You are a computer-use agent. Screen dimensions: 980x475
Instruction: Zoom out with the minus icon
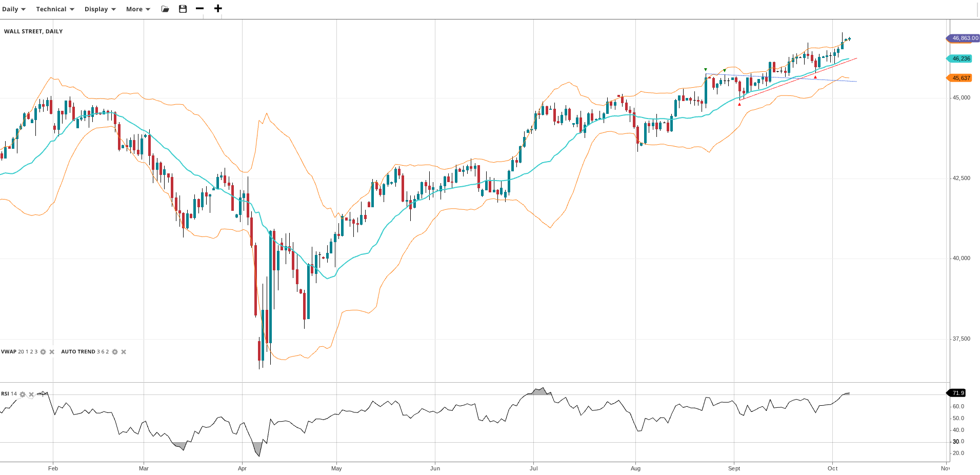click(x=200, y=9)
